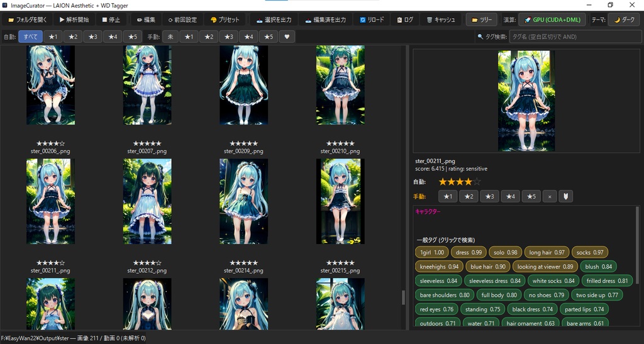Filter auto rating by ★1 in top bar
The image size is (644, 344).
[x=53, y=36]
